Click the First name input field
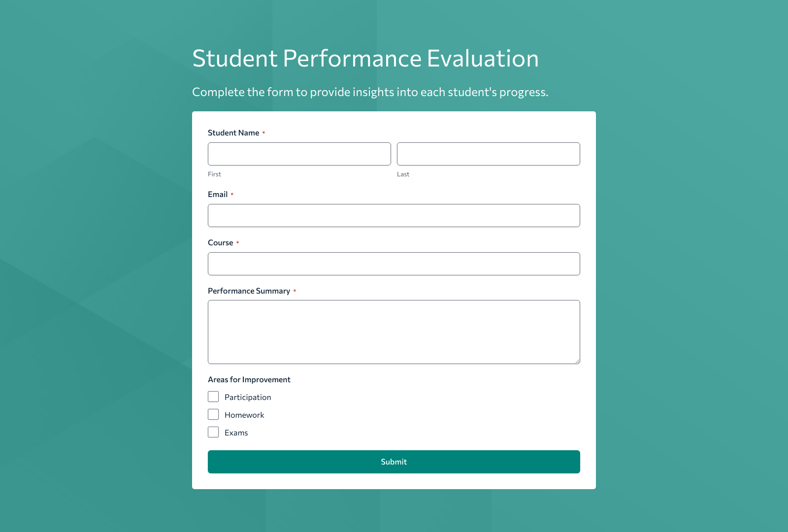This screenshot has width=788, height=532. (x=299, y=154)
